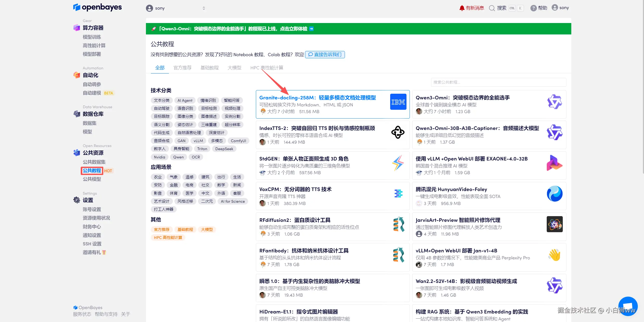Switch to the 官方推荐 tab
The image size is (644, 322).
[182, 68]
